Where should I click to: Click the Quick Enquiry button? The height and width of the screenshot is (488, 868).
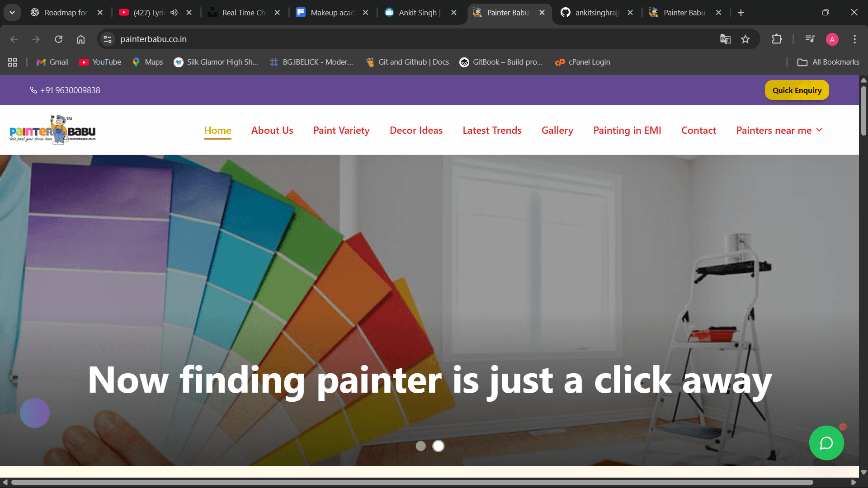click(x=797, y=90)
